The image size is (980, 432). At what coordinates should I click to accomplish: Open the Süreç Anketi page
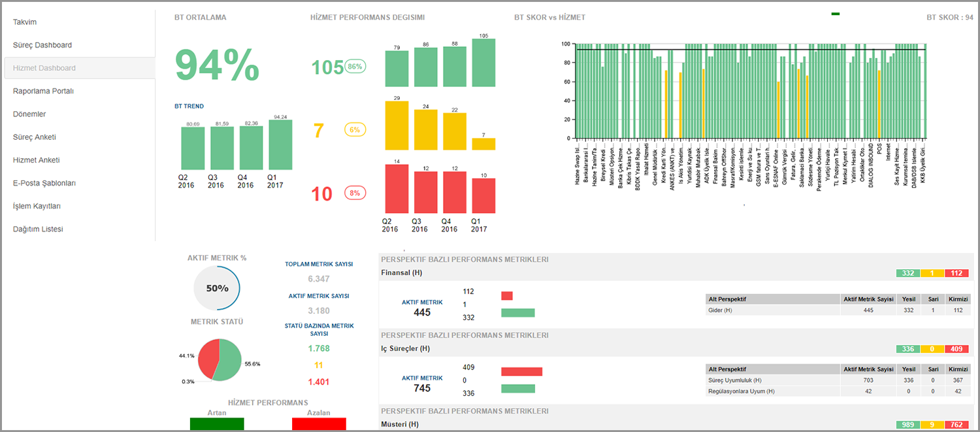(x=35, y=137)
